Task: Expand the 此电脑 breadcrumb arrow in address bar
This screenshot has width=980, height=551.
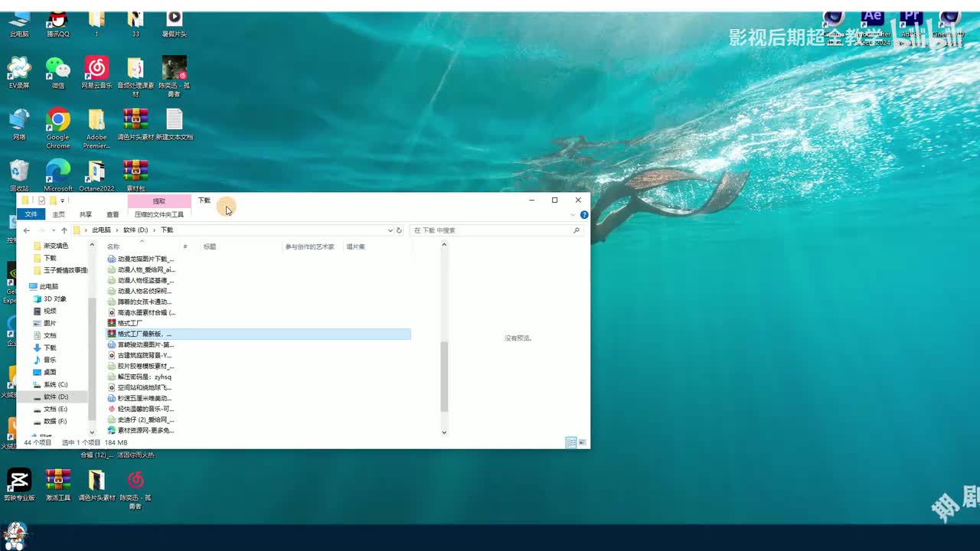Action: tap(117, 230)
